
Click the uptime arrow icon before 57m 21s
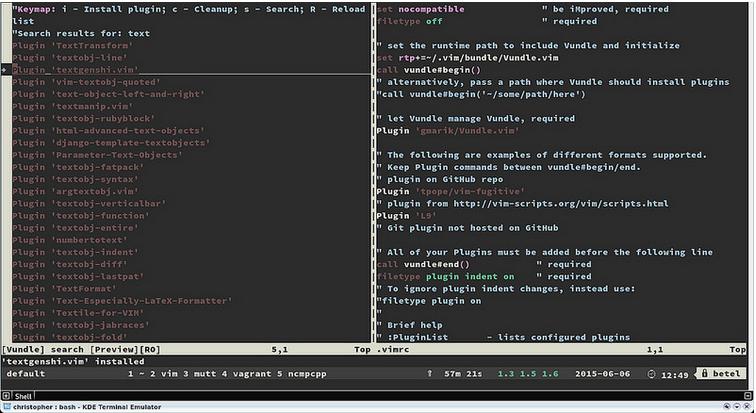point(429,373)
